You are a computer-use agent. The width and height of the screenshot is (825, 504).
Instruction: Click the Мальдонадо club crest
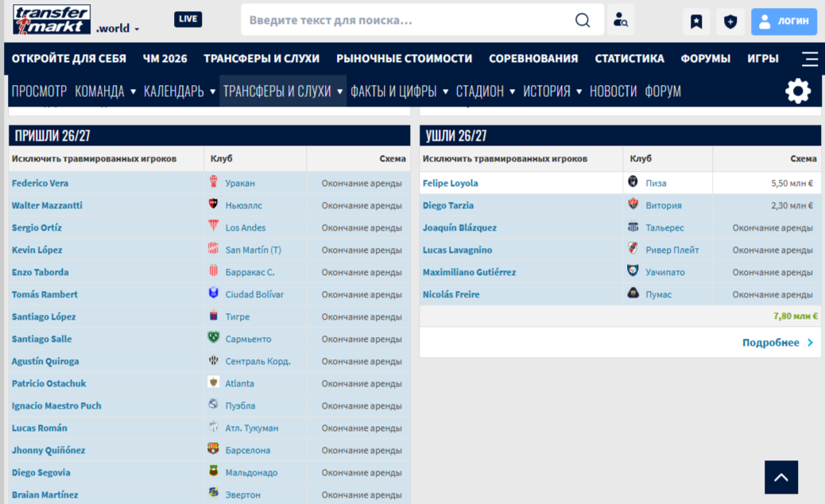(x=214, y=471)
